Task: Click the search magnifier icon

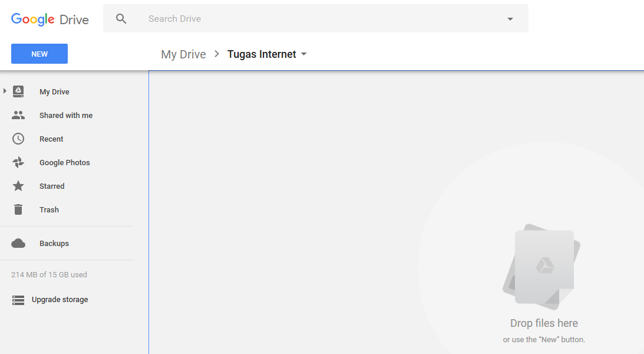Action: pos(121,18)
